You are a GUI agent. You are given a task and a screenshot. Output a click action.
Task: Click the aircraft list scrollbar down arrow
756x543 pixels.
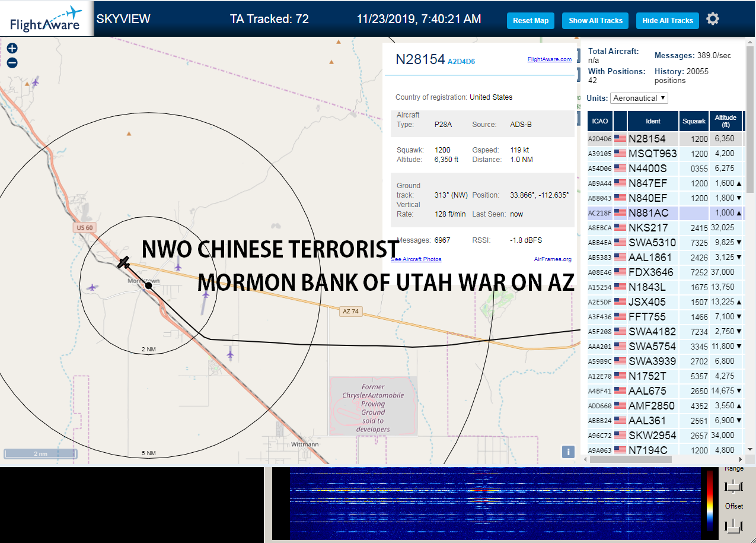coord(749,450)
